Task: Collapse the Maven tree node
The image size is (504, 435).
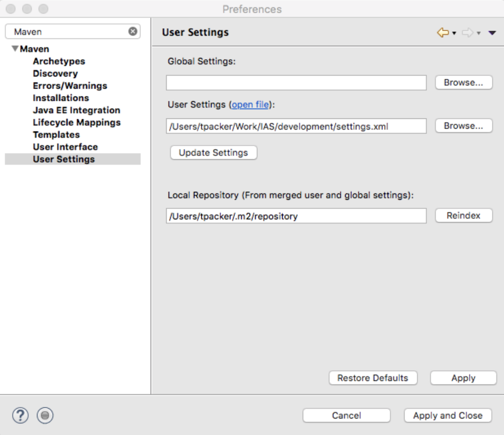Action: (x=15, y=49)
